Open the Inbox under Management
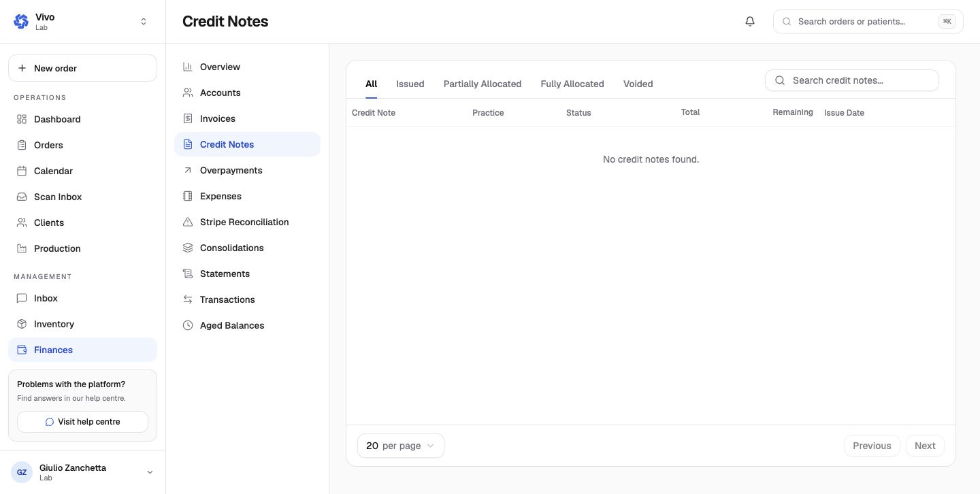Image resolution: width=980 pixels, height=494 pixels. pos(82,298)
